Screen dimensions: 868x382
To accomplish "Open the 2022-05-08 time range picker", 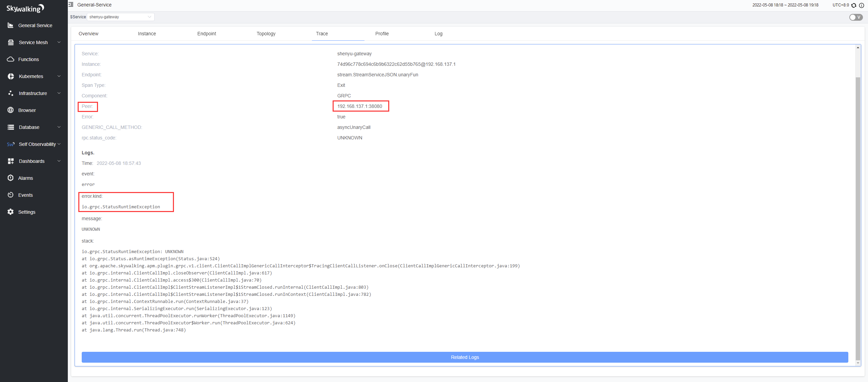I will click(785, 5).
